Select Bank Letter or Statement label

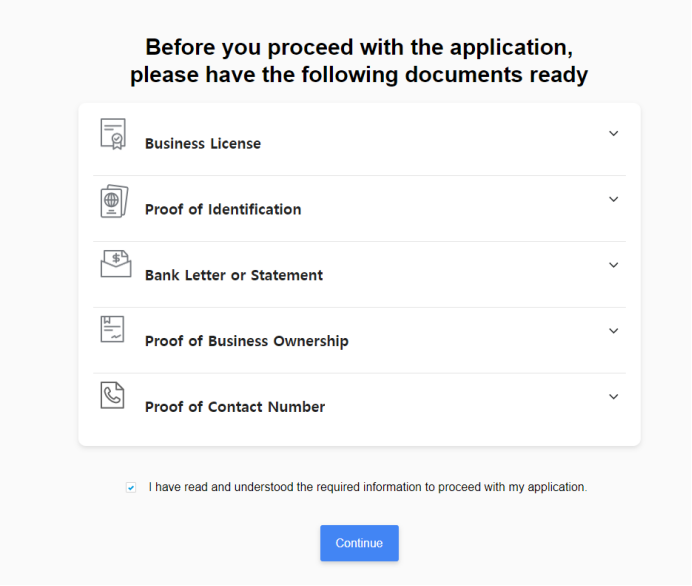[x=234, y=275]
